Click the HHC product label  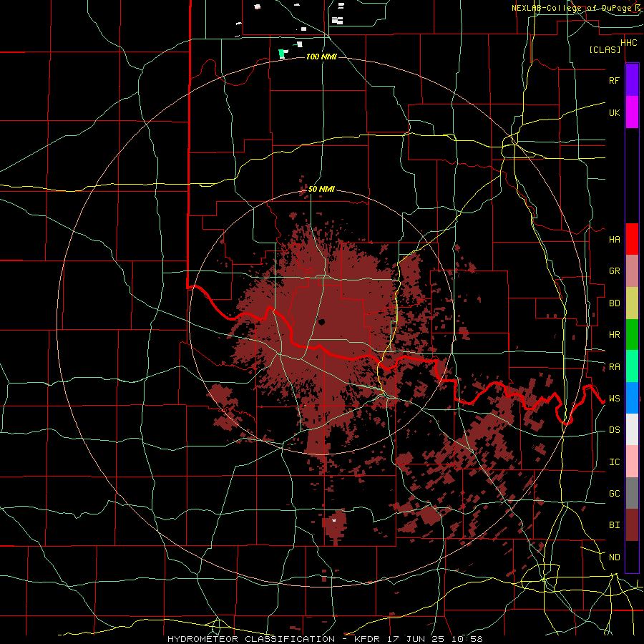click(x=628, y=43)
